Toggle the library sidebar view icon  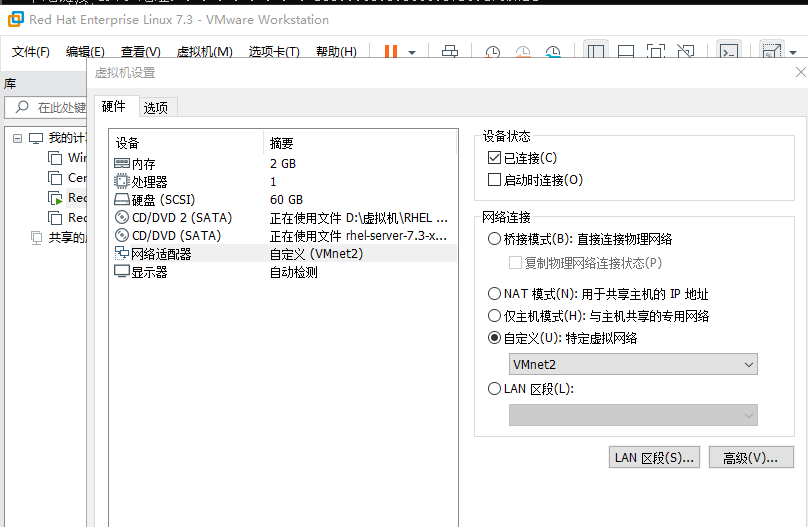[596, 52]
